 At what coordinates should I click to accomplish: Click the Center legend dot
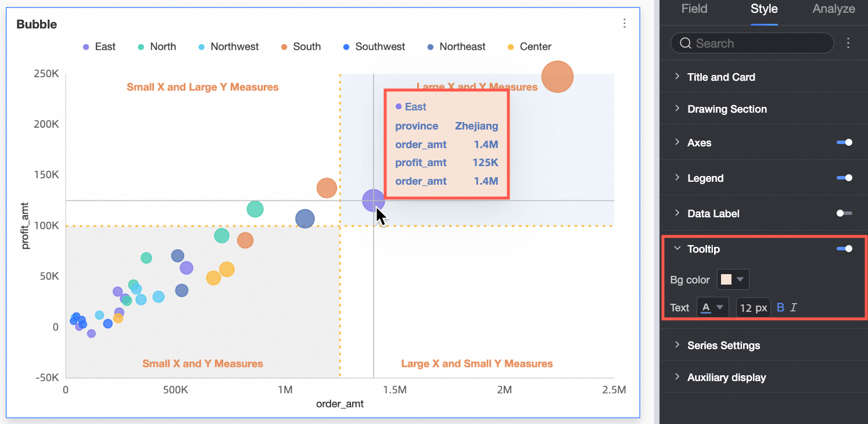pos(511,47)
